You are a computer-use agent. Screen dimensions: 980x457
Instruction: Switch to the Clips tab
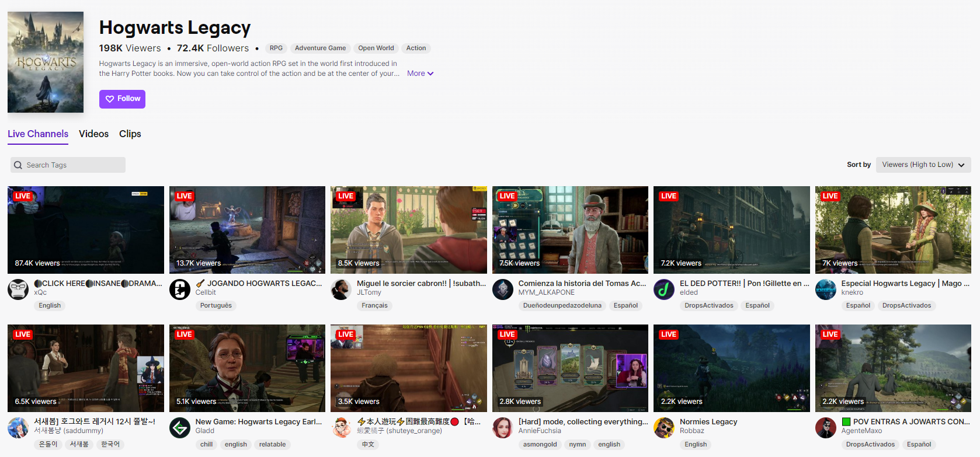click(x=130, y=134)
